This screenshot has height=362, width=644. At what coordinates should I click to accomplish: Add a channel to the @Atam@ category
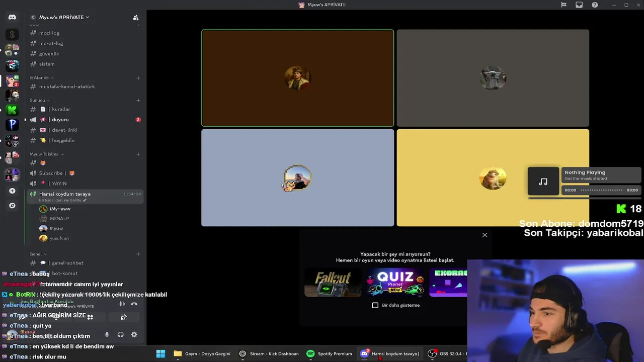pos(138,78)
